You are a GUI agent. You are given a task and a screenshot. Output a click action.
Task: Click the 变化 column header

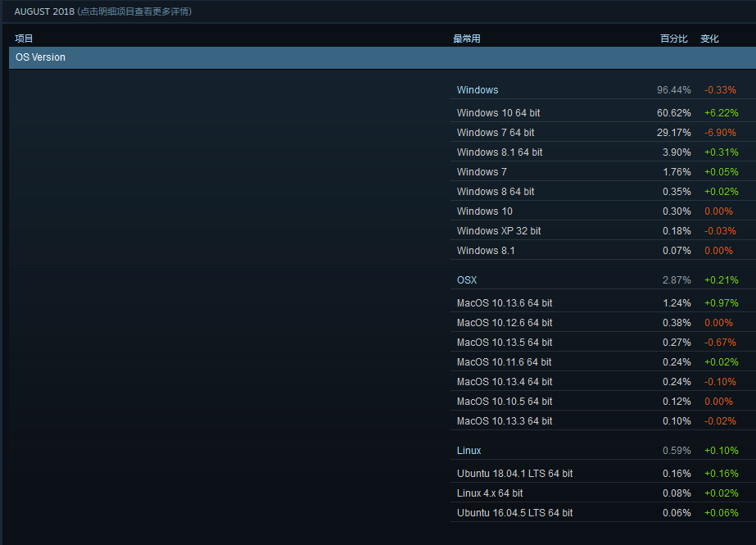[x=709, y=39]
